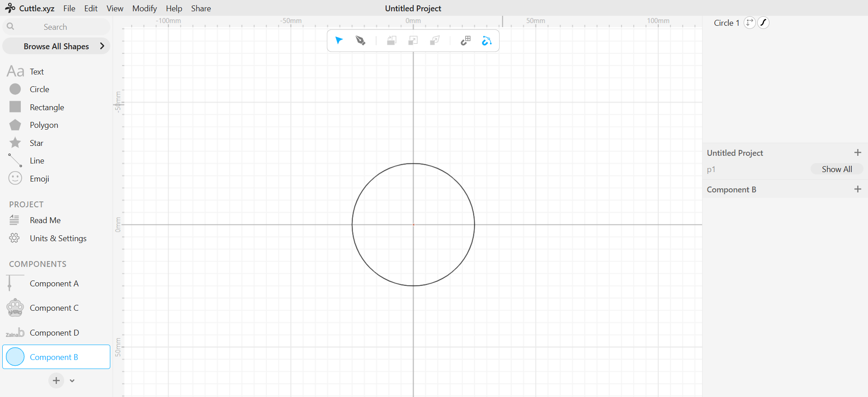Click the stroke style icon next to Circle 1
The image size is (868, 397).
point(764,23)
